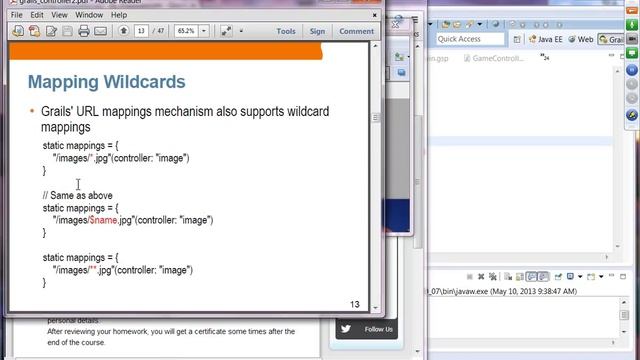Screen dimensions: 640x360
Task: Open the File menu in Adobe Reader
Action: [x=17, y=15]
